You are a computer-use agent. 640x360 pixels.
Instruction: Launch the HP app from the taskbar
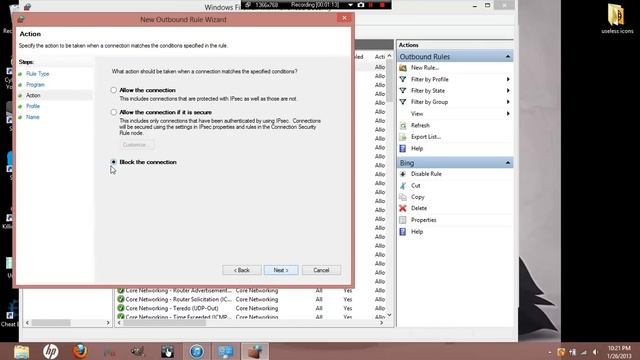51,351
